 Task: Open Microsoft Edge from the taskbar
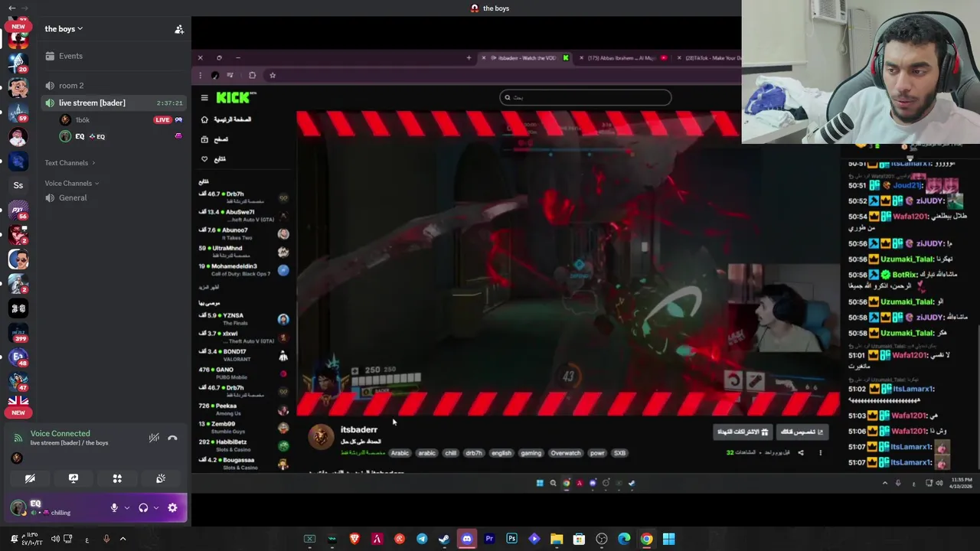coord(624,539)
